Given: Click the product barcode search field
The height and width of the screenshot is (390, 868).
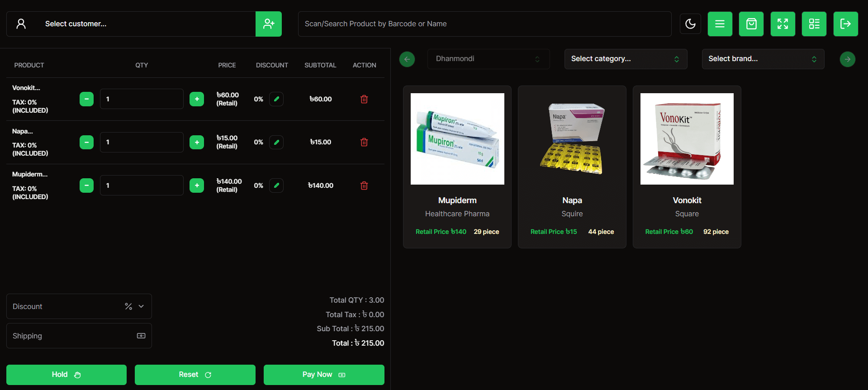Looking at the screenshot, I should [x=484, y=24].
